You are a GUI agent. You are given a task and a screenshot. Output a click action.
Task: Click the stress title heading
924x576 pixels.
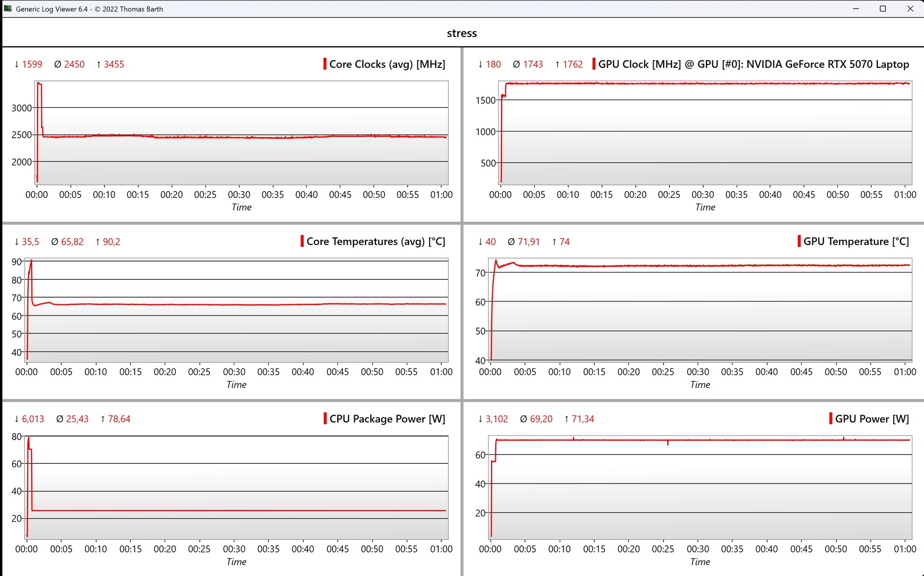pos(462,33)
